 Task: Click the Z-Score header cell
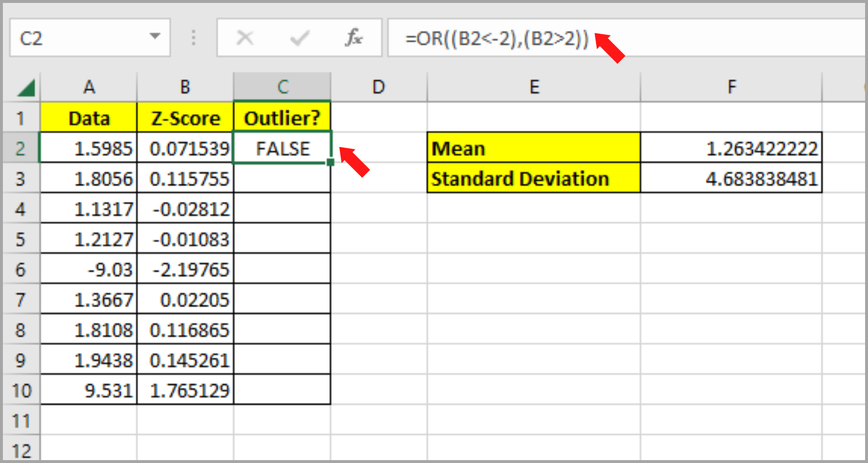[x=184, y=117]
